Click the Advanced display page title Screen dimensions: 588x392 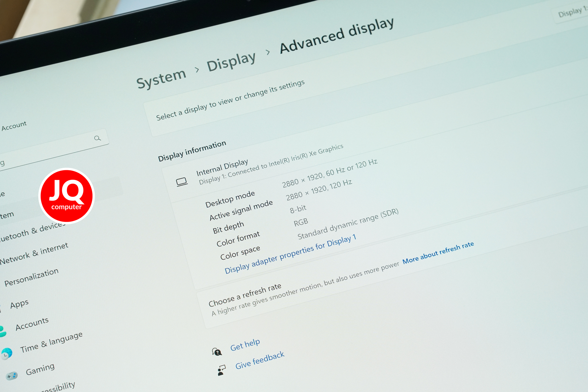coord(336,36)
